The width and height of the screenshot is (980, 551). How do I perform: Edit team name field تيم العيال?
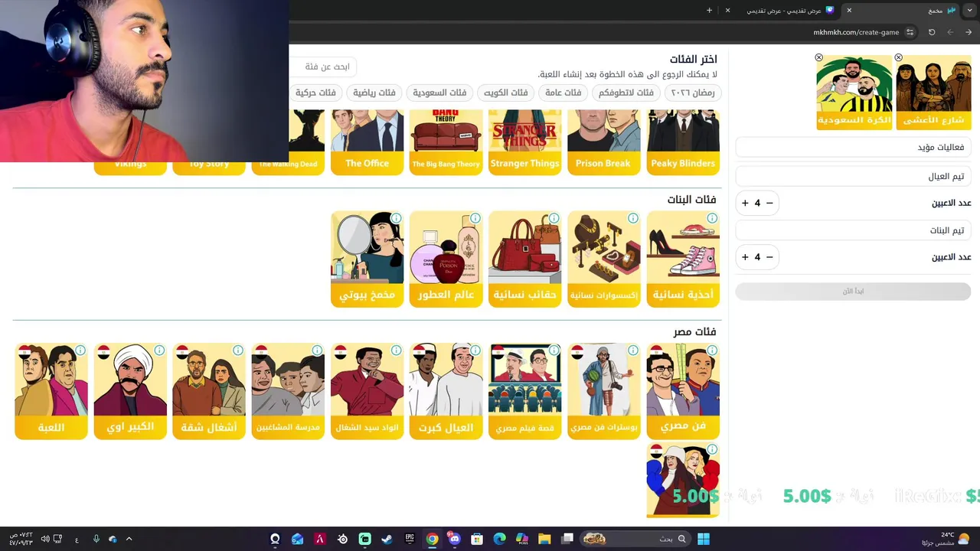pos(853,176)
